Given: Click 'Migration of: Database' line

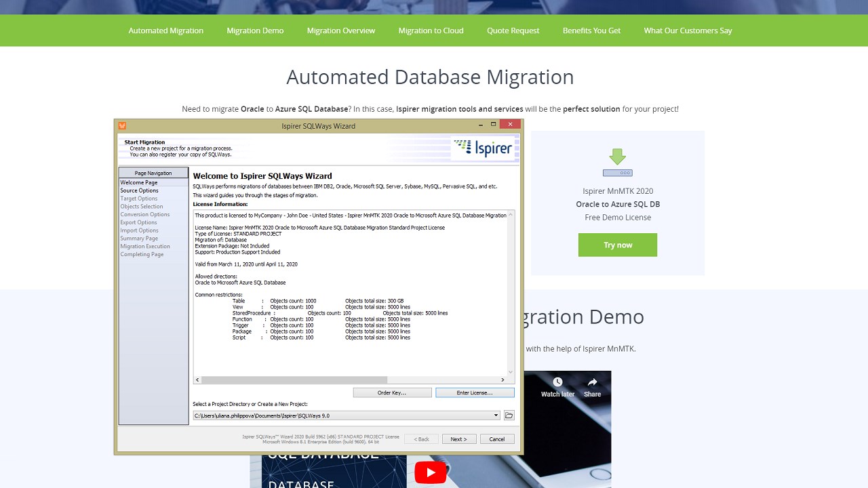Looking at the screenshot, I should coord(221,240).
